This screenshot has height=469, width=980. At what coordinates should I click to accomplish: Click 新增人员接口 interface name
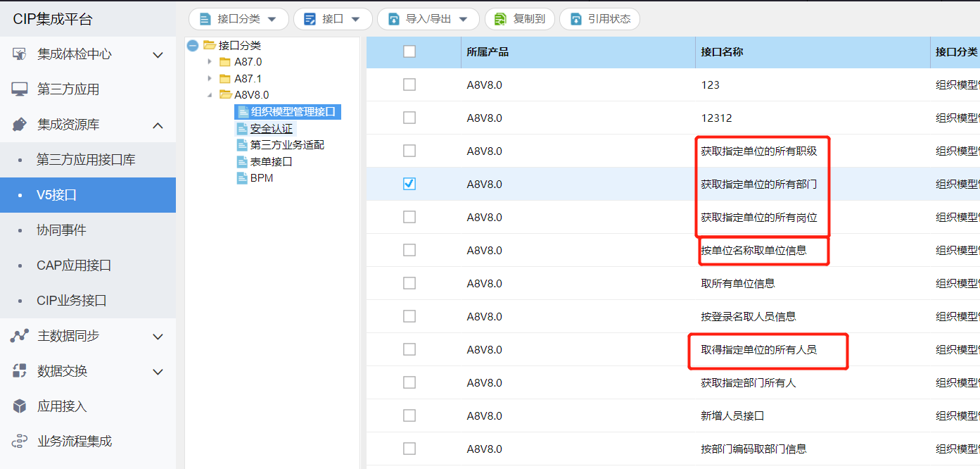(x=733, y=415)
